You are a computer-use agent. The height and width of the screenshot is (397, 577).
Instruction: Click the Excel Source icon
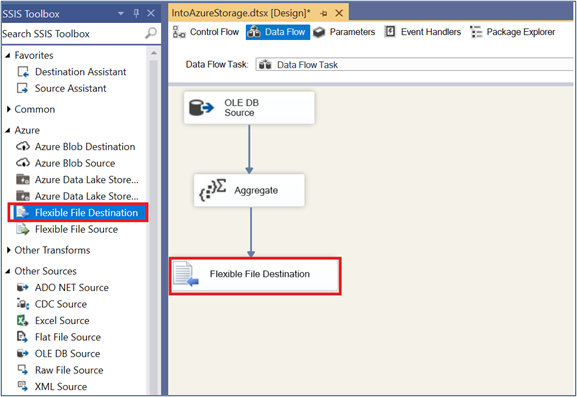coord(22,320)
